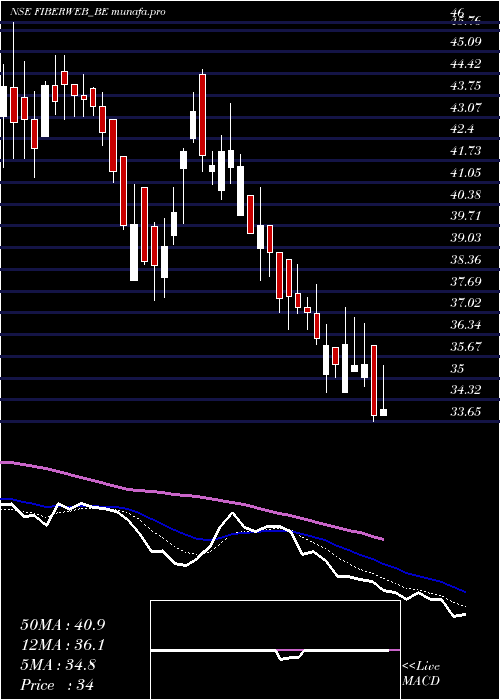The image size is (500, 700).
Task: Select the 36.34 price axis label
Action: pyautogui.click(x=466, y=325)
